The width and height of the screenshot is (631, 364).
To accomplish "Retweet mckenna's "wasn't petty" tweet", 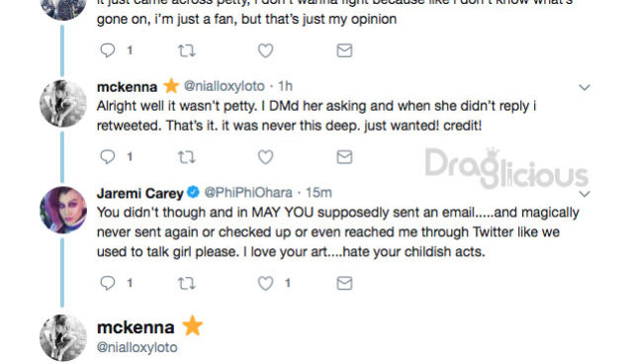I will 186,157.
